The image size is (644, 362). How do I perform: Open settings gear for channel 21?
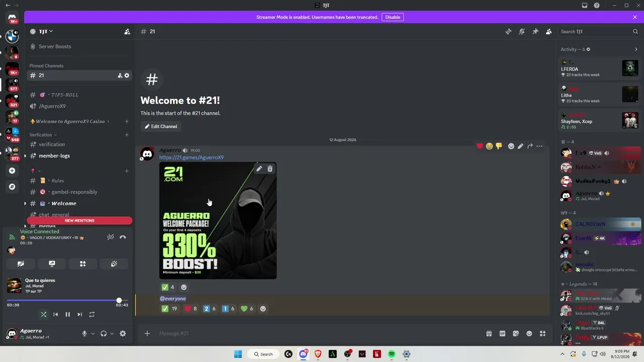(x=127, y=75)
